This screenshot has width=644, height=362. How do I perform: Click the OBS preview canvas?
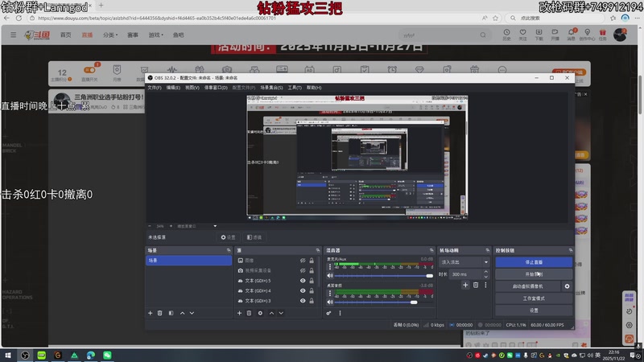click(x=357, y=158)
